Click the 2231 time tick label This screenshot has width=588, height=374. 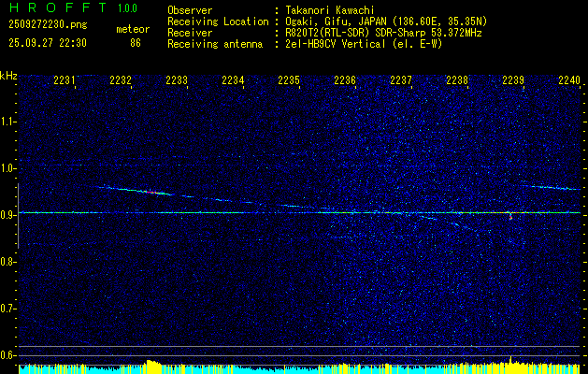point(65,79)
